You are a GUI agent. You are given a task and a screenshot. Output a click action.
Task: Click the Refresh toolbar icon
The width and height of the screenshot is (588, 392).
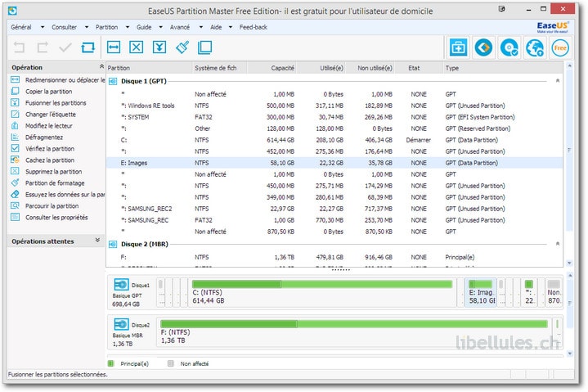(x=88, y=47)
